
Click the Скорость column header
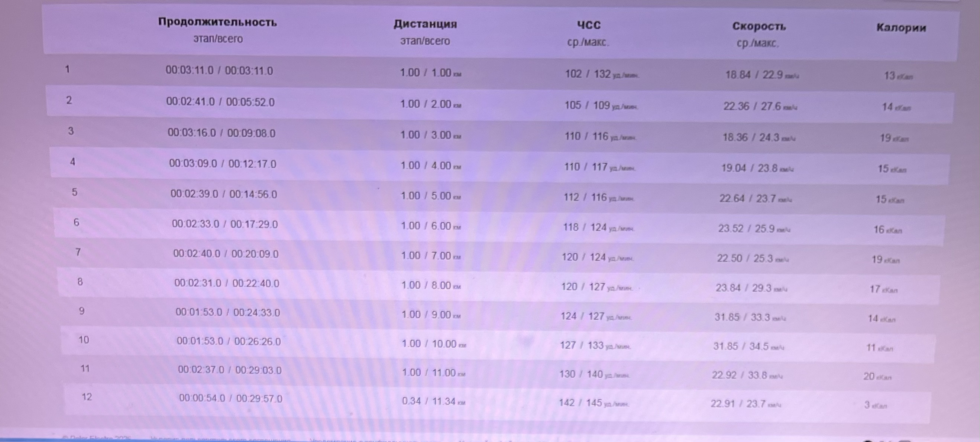(759, 27)
